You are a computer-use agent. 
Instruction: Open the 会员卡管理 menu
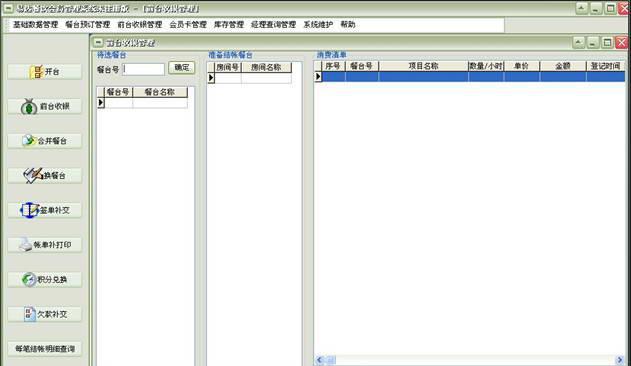(188, 25)
